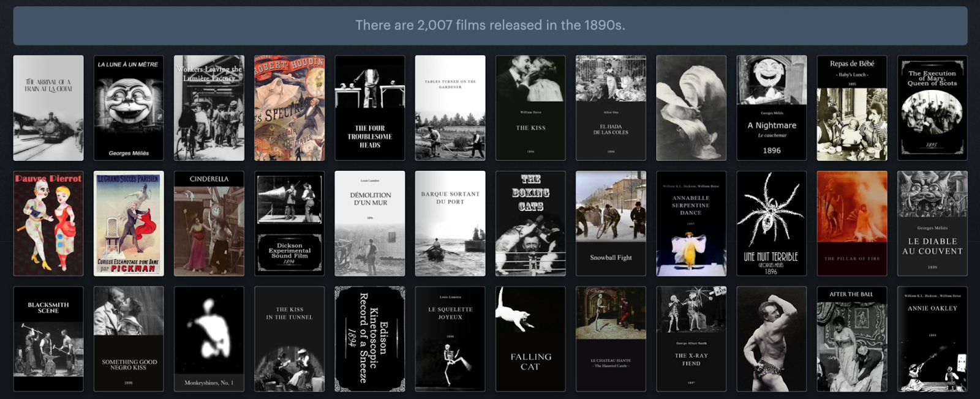Click the 2,007 films released banner

coord(490,26)
